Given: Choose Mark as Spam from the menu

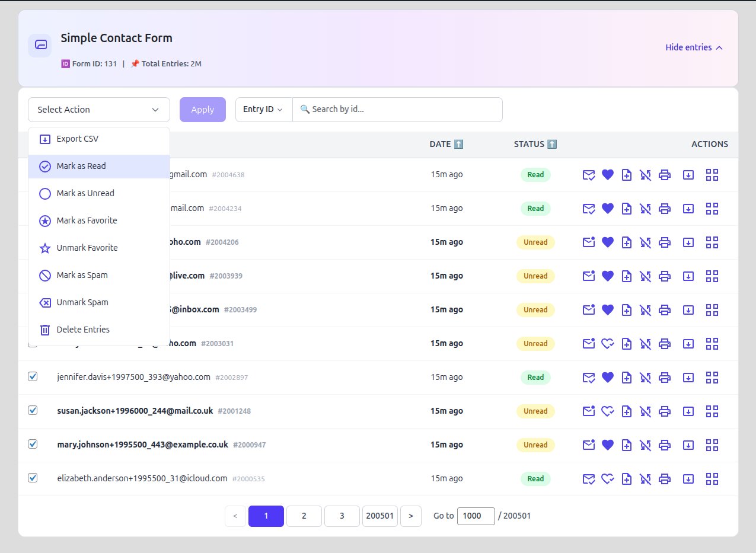Looking at the screenshot, I should (x=82, y=275).
